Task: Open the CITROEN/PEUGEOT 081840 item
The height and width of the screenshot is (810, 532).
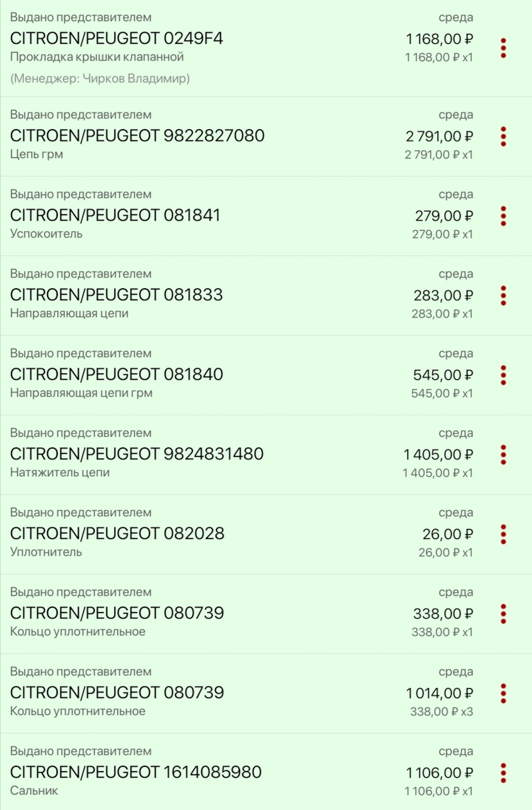Action: tap(116, 374)
